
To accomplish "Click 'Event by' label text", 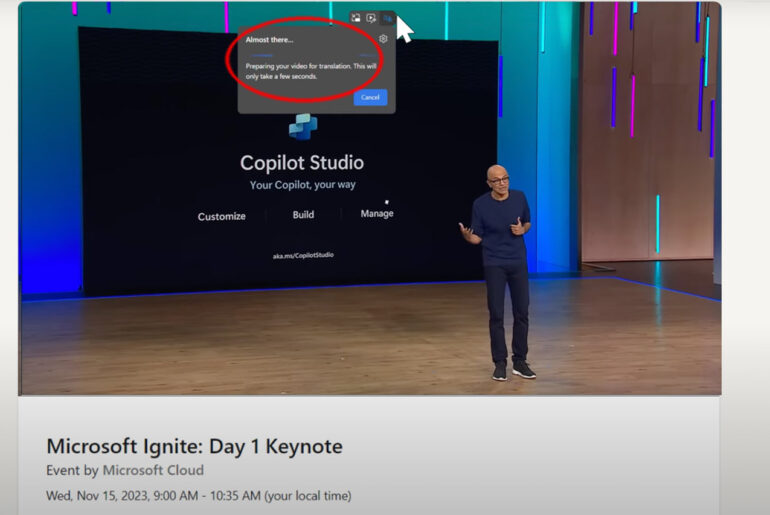I will click(x=72, y=470).
